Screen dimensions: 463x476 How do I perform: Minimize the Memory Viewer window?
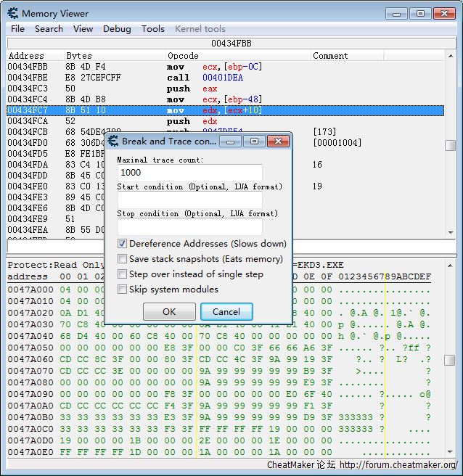click(x=397, y=13)
